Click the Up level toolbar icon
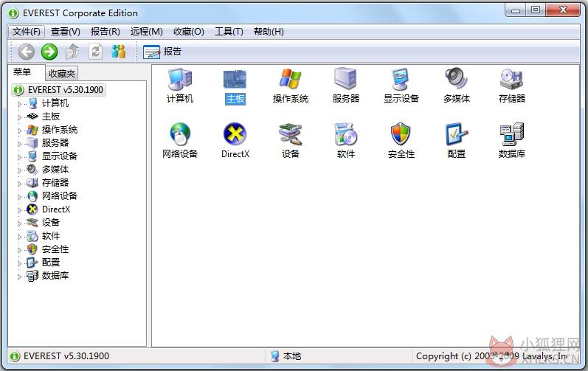 point(72,52)
